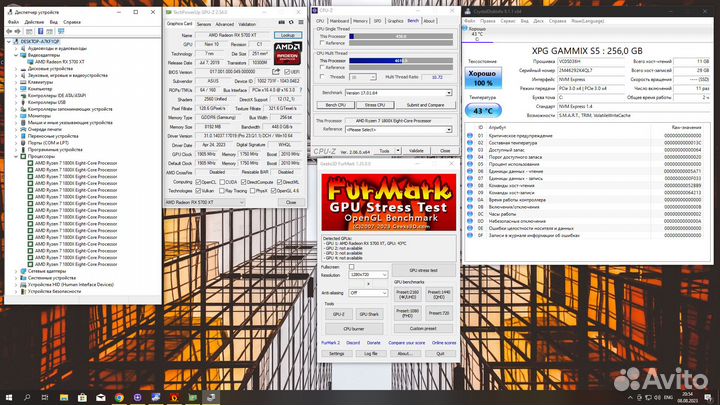Check the Threads checkbox in CPU-Z
This screenshot has width=720, height=405.
(x=322, y=77)
